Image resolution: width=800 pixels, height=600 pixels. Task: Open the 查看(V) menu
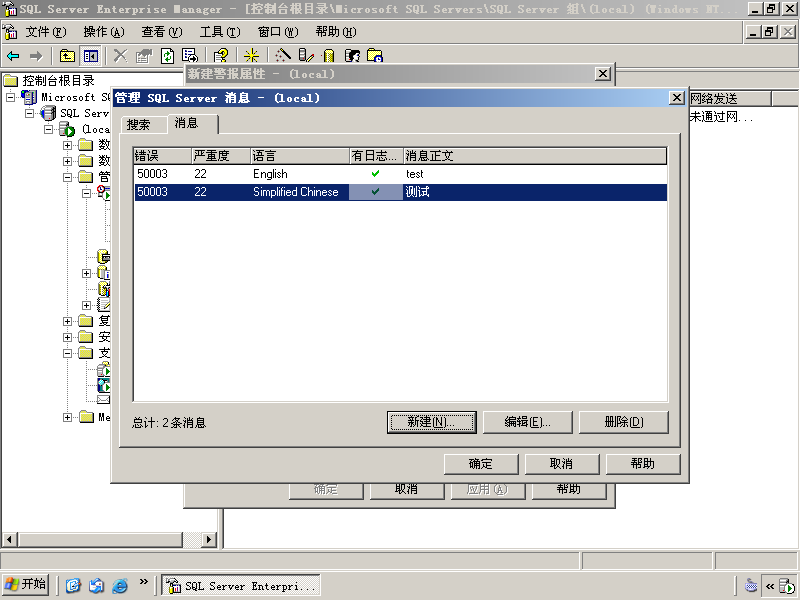click(162, 32)
